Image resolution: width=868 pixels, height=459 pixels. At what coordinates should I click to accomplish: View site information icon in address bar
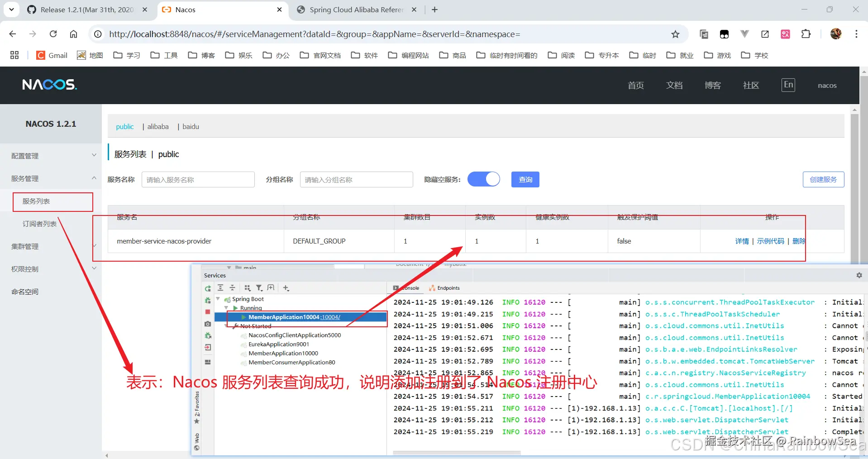98,34
